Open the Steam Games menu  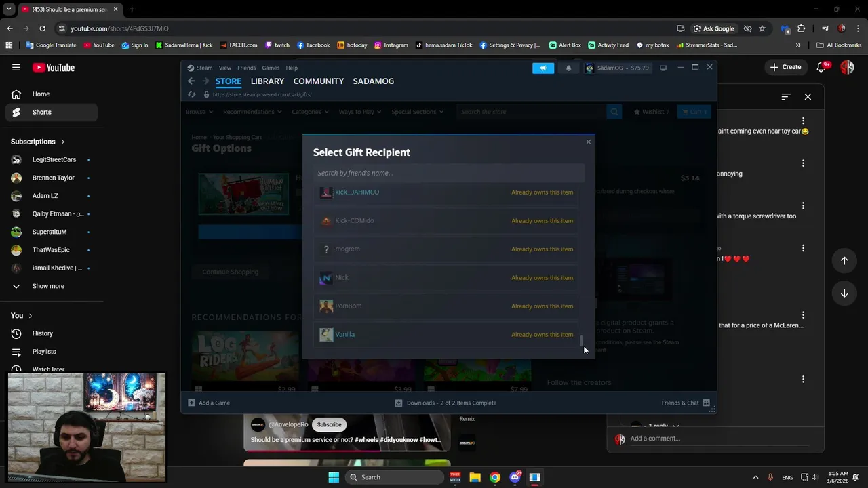pyautogui.click(x=271, y=68)
